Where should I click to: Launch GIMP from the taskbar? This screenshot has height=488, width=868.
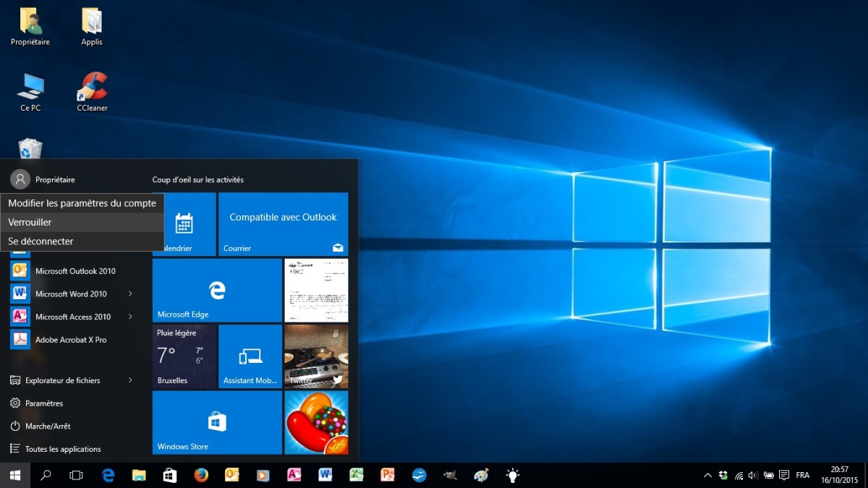coord(450,475)
